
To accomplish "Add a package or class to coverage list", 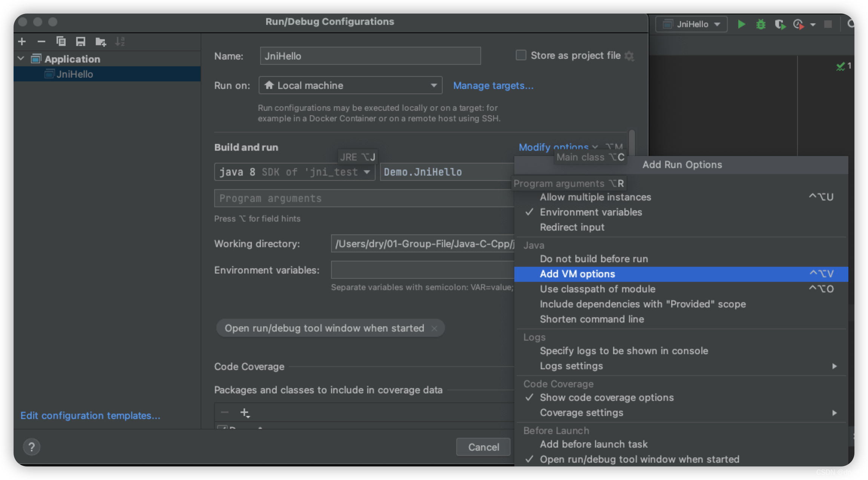I will [245, 413].
